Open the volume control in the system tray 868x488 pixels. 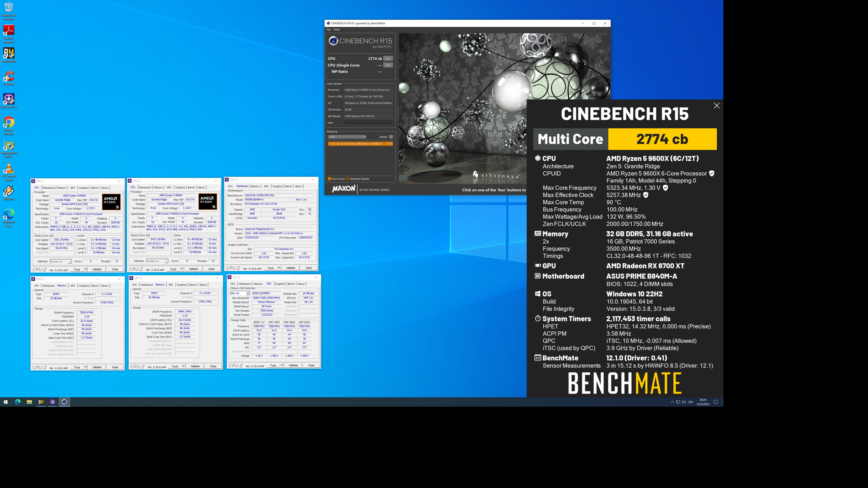684,402
